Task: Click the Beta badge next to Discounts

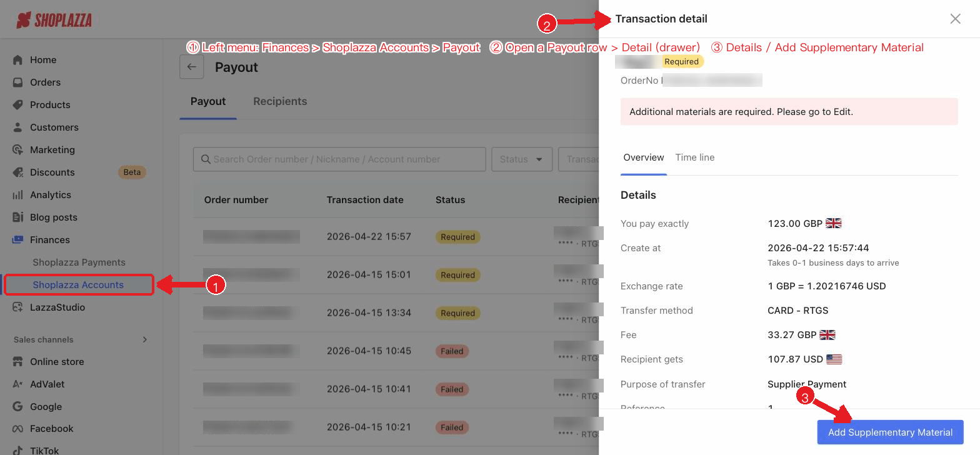Action: (x=132, y=172)
